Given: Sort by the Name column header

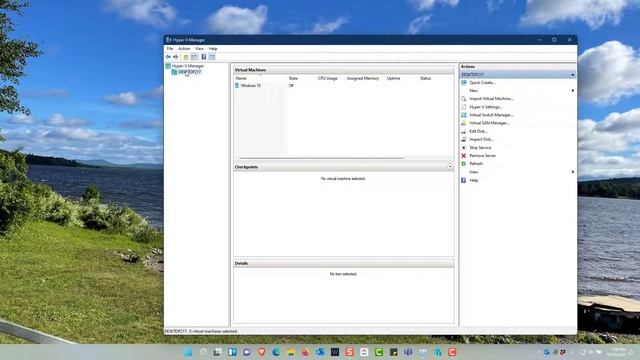Looking at the screenshot, I should pyautogui.click(x=241, y=78).
